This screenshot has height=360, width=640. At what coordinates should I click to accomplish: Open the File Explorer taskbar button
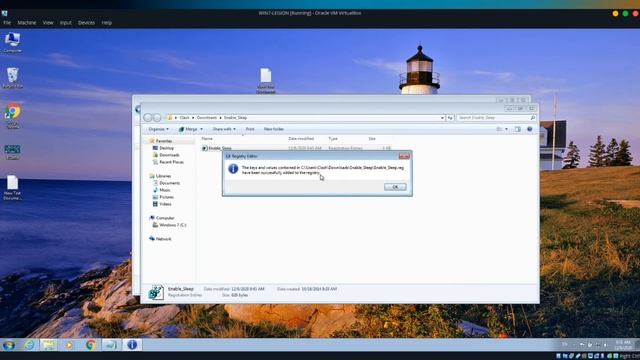(49, 345)
